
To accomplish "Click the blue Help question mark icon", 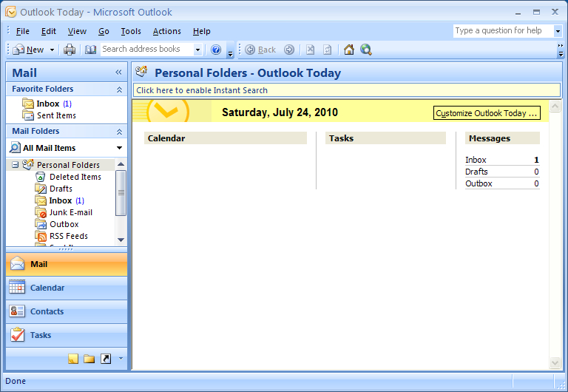I will coord(216,50).
